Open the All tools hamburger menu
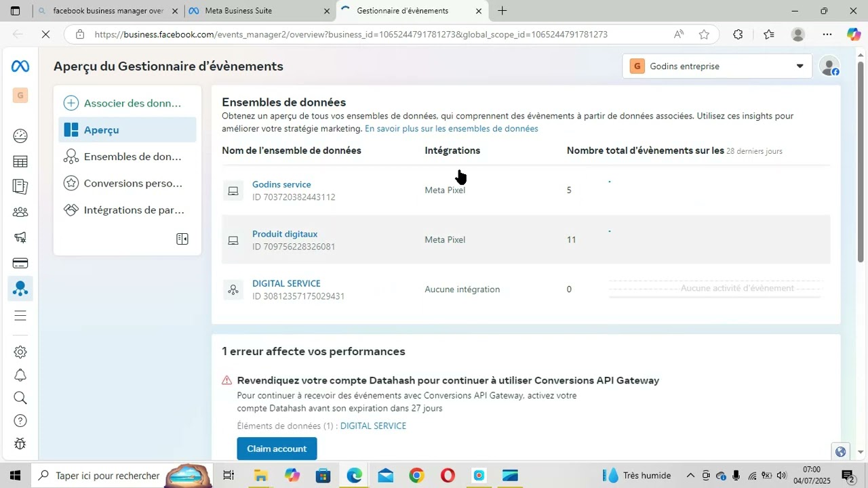Viewport: 868px width, 488px height. click(x=20, y=315)
